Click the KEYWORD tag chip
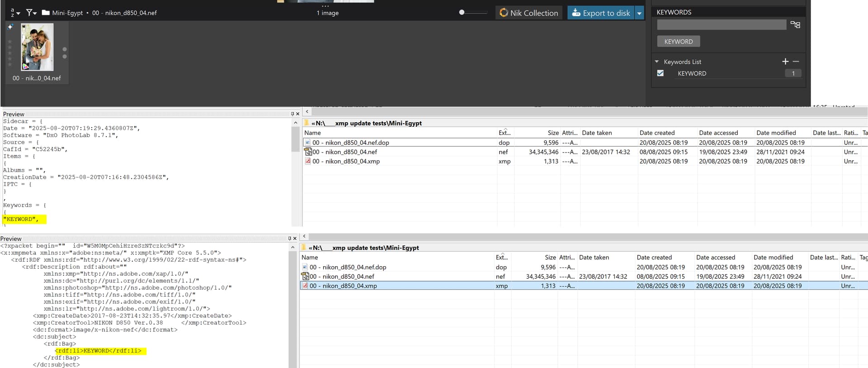The width and height of the screenshot is (868, 368). pos(678,42)
